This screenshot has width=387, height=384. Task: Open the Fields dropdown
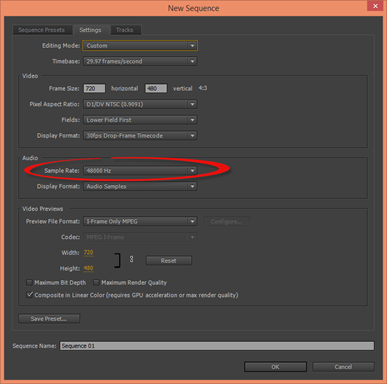click(140, 120)
